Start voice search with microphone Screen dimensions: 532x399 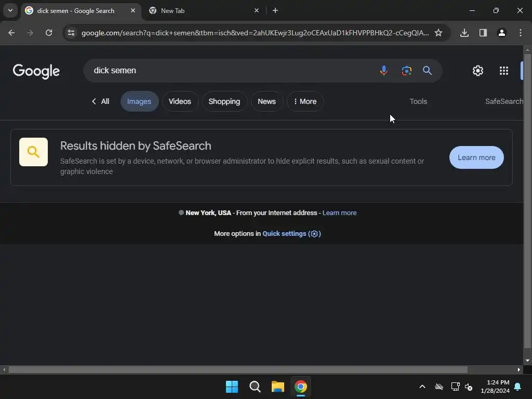pos(384,71)
